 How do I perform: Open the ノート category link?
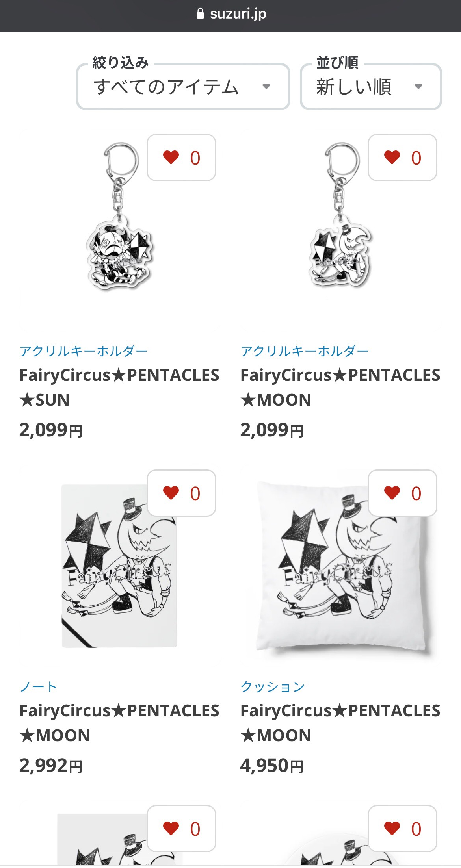(x=38, y=686)
